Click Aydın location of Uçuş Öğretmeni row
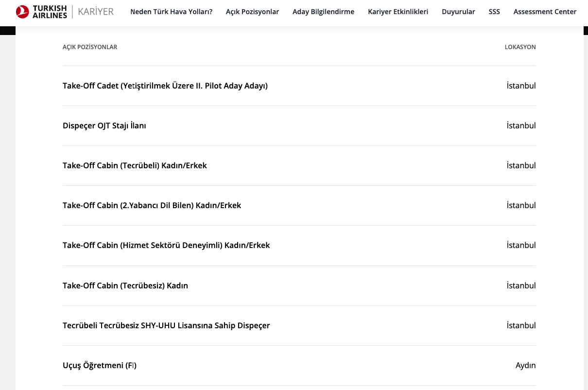 pos(525,366)
